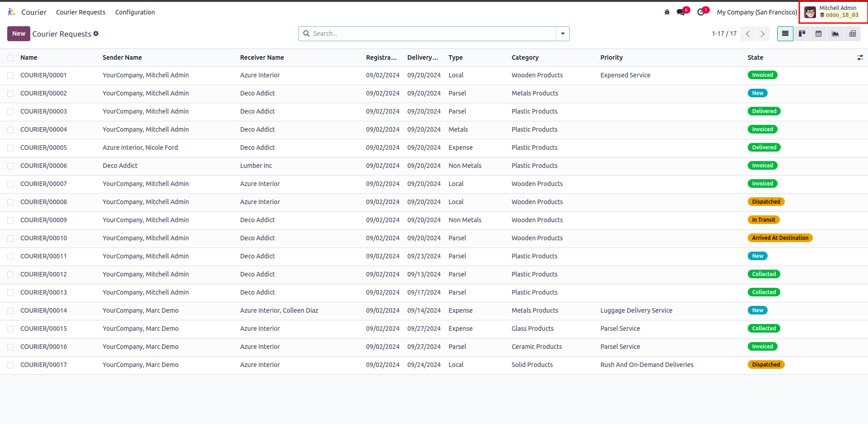The width and height of the screenshot is (868, 424).
Task: Click Expensed Service priority cell
Action: (x=625, y=75)
